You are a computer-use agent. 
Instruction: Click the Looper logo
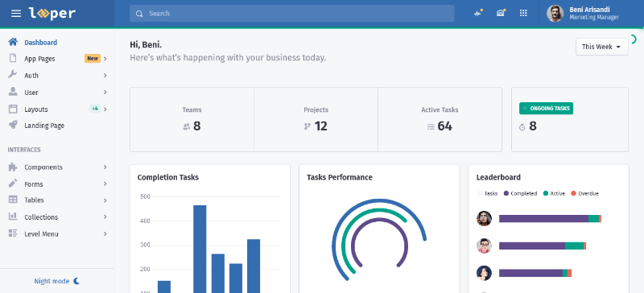click(52, 14)
